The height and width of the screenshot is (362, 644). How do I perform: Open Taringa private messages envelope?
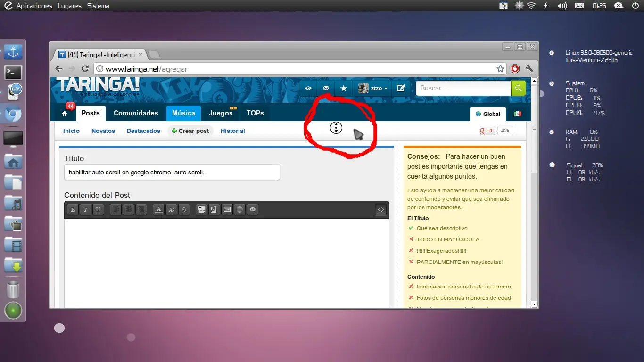tap(326, 88)
